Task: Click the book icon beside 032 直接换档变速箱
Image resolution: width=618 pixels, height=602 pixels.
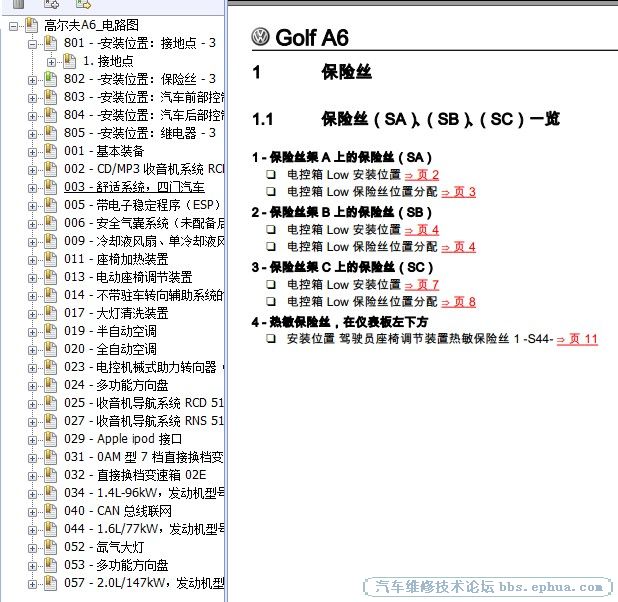Action: [50, 475]
